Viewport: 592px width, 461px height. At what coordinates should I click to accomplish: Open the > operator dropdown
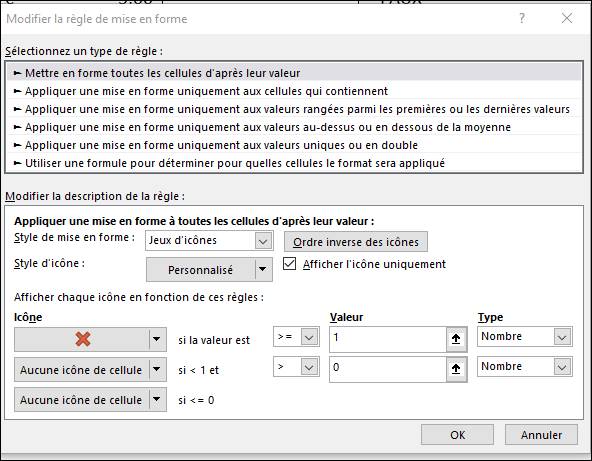(x=296, y=367)
